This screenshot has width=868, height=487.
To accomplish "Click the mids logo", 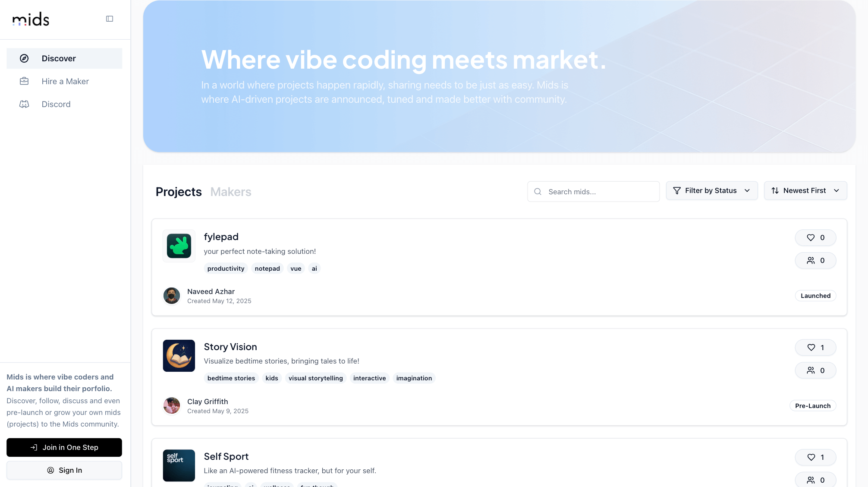I will coord(31,19).
